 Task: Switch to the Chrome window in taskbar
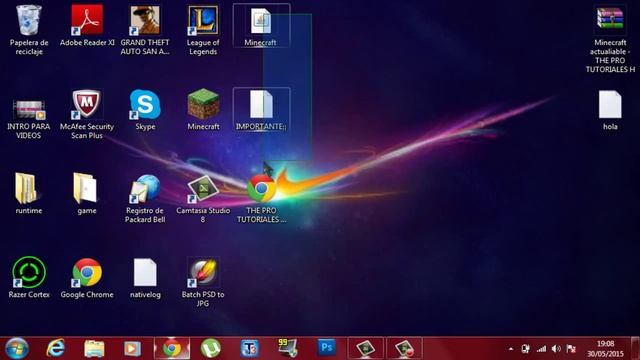(172, 348)
